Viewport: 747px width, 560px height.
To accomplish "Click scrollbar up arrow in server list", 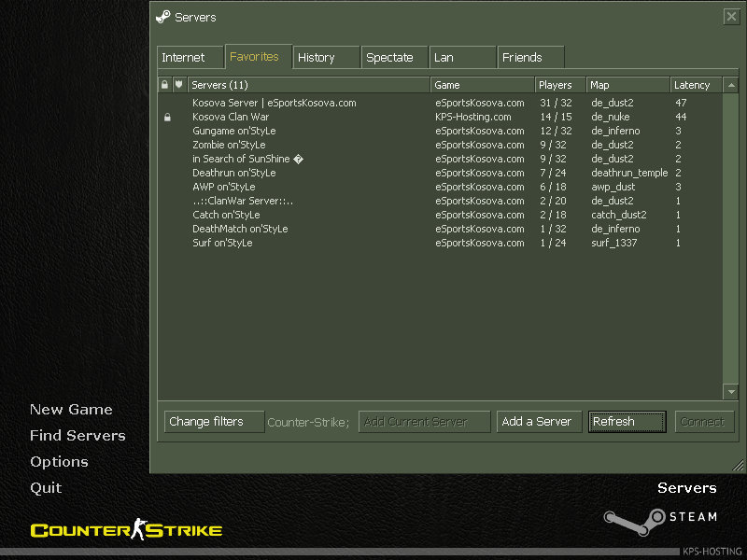I will click(x=731, y=85).
